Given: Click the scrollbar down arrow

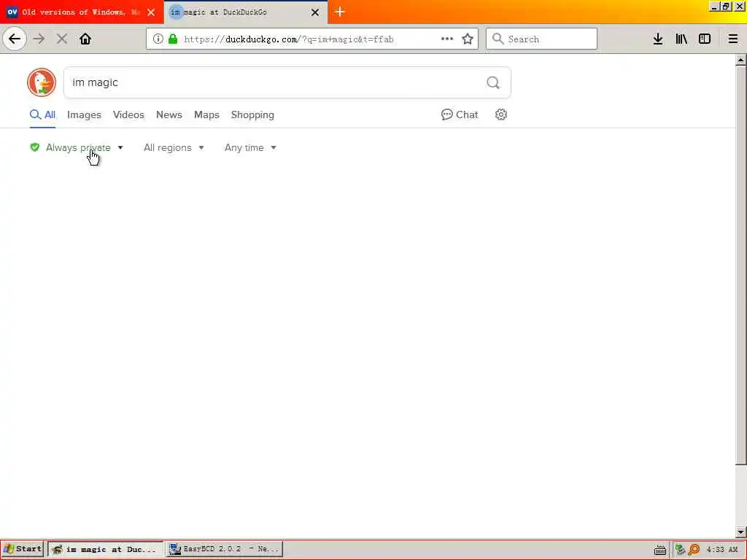Looking at the screenshot, I should coord(741,532).
